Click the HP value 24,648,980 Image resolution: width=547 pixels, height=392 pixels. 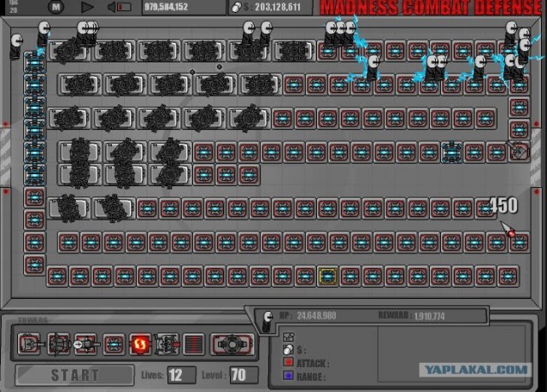coord(316,316)
